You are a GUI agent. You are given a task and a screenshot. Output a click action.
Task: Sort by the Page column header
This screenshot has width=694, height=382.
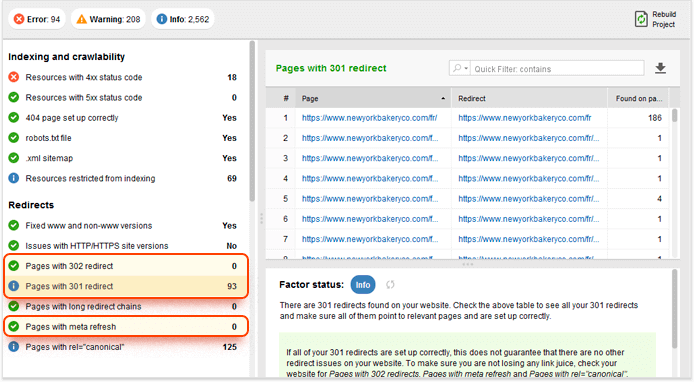coord(373,98)
